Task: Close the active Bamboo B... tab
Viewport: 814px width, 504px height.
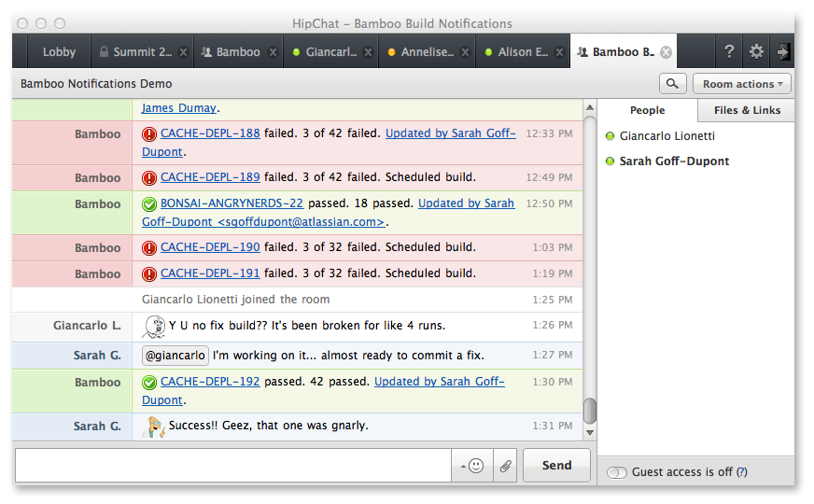Action: click(x=666, y=52)
